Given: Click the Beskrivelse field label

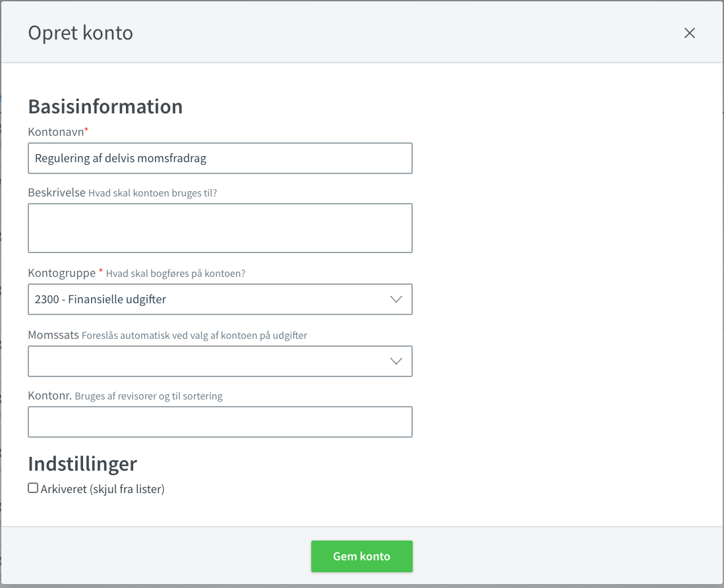Looking at the screenshot, I should (x=57, y=192).
